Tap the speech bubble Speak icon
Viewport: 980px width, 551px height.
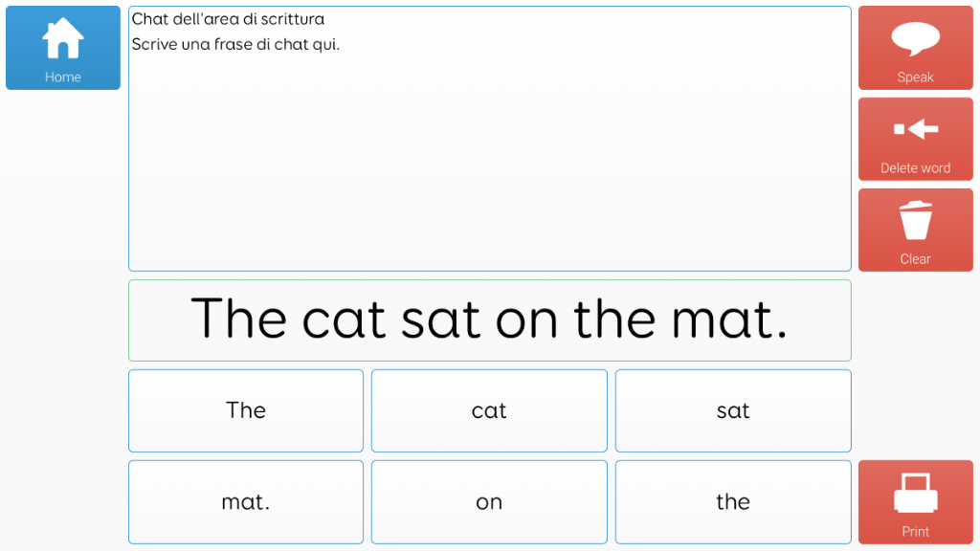pyautogui.click(x=915, y=38)
